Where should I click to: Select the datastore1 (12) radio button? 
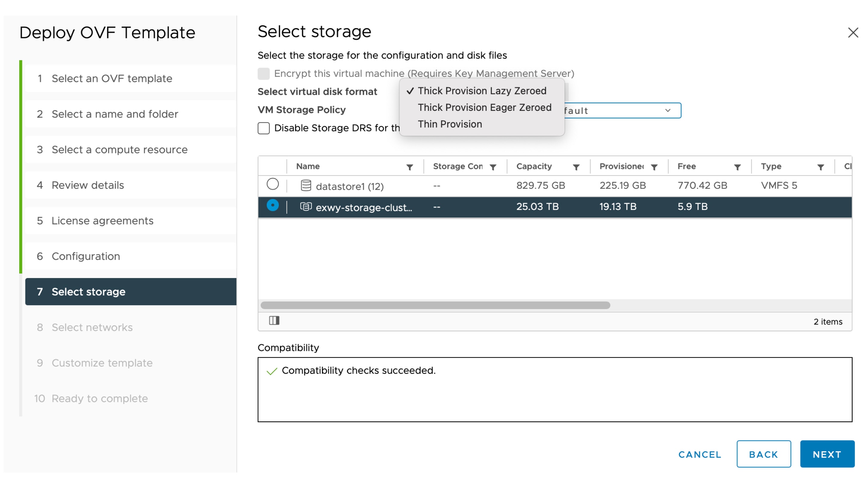[272, 184]
